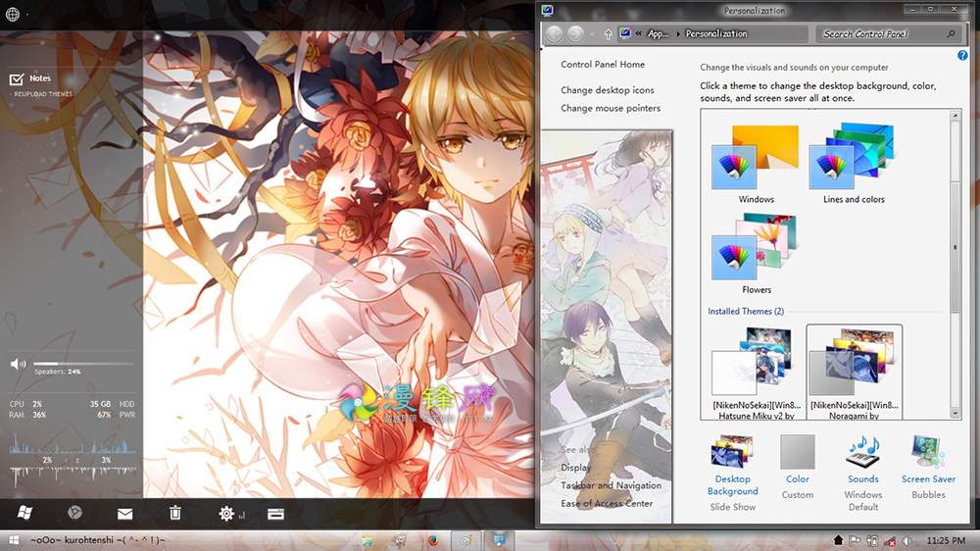980x551 pixels.
Task: Open Screen Saver settings icon
Action: (928, 453)
